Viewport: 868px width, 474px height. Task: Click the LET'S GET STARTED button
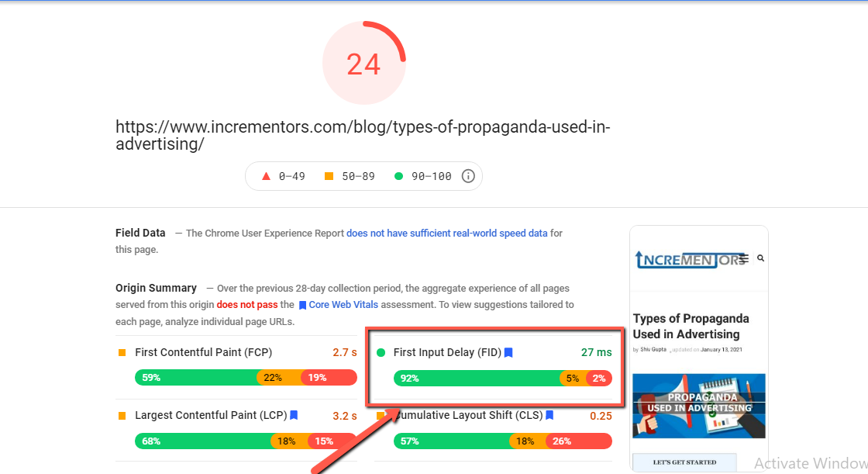685,462
